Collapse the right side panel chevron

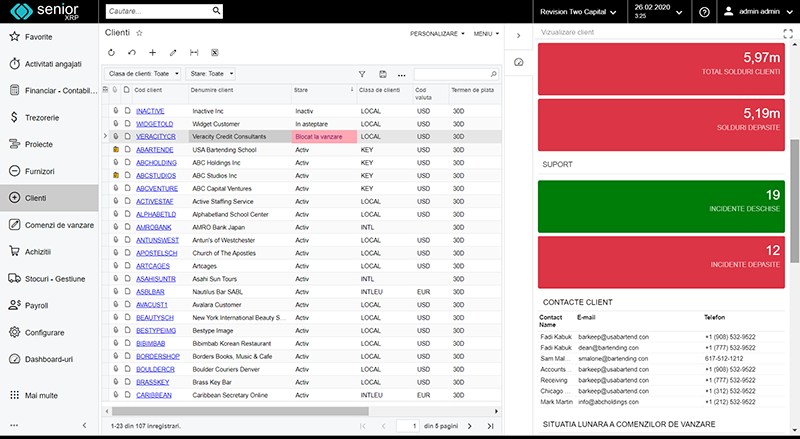518,36
